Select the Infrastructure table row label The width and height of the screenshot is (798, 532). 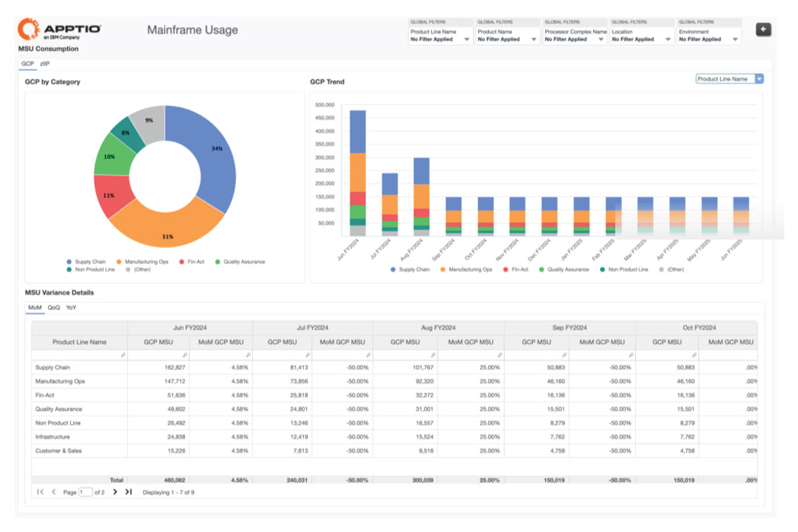53,437
